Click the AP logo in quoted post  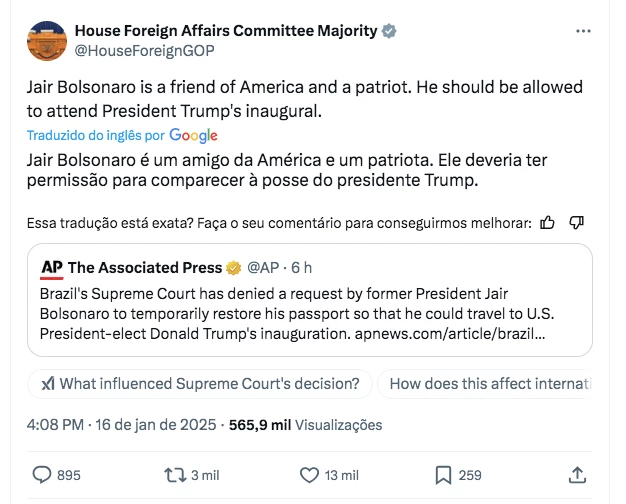(x=52, y=268)
